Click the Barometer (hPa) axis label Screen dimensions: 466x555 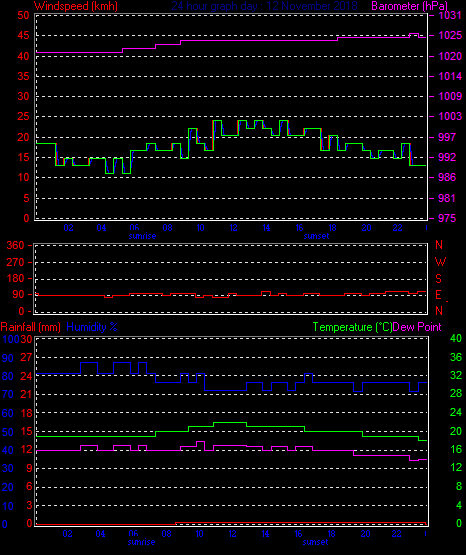click(409, 6)
